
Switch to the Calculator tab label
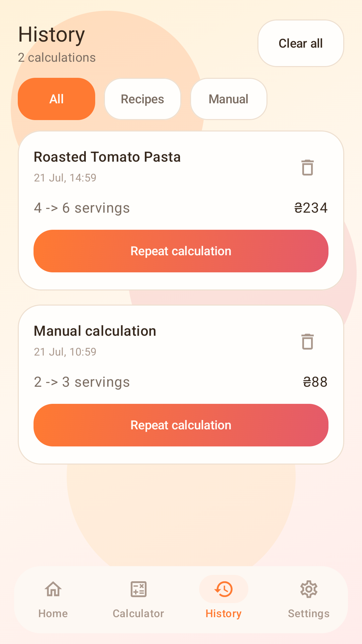[138, 613]
